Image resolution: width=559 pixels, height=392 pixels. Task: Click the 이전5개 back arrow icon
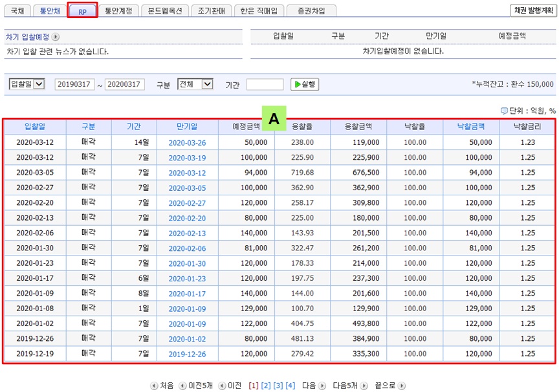[x=182, y=386]
